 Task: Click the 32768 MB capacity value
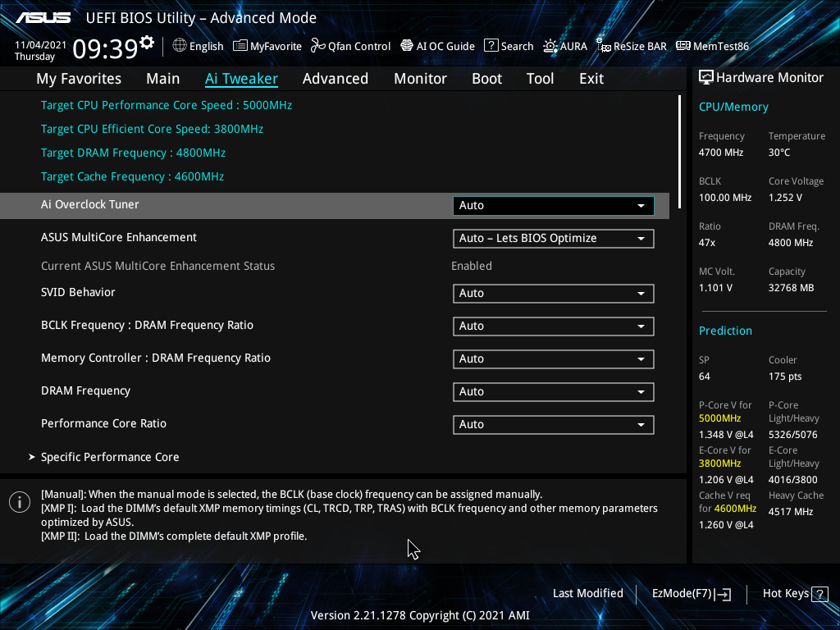tap(792, 288)
